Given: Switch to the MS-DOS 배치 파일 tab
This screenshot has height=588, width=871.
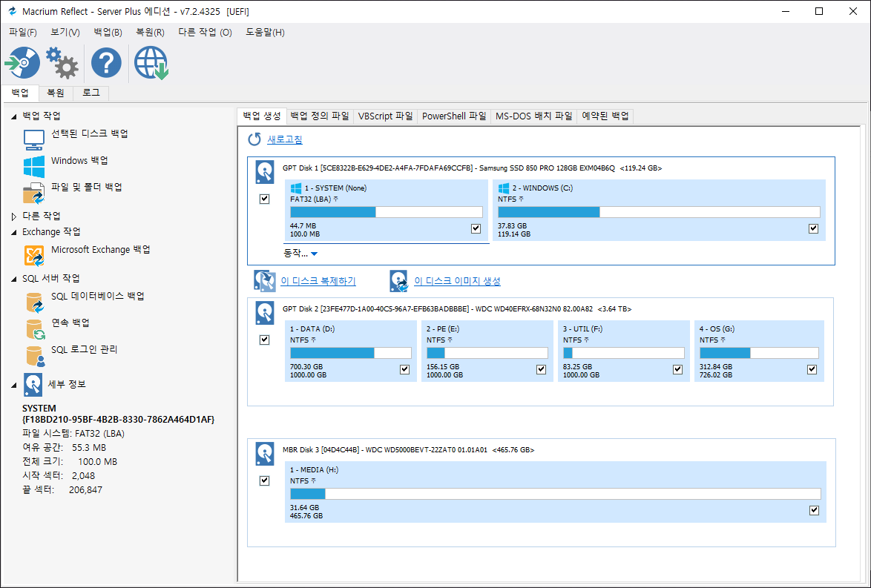Looking at the screenshot, I should 534,116.
